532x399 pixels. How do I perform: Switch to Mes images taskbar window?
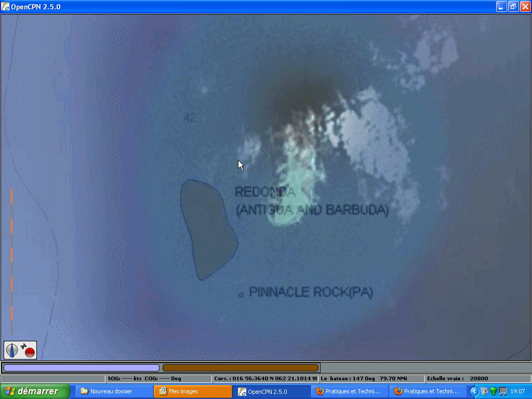[193, 391]
